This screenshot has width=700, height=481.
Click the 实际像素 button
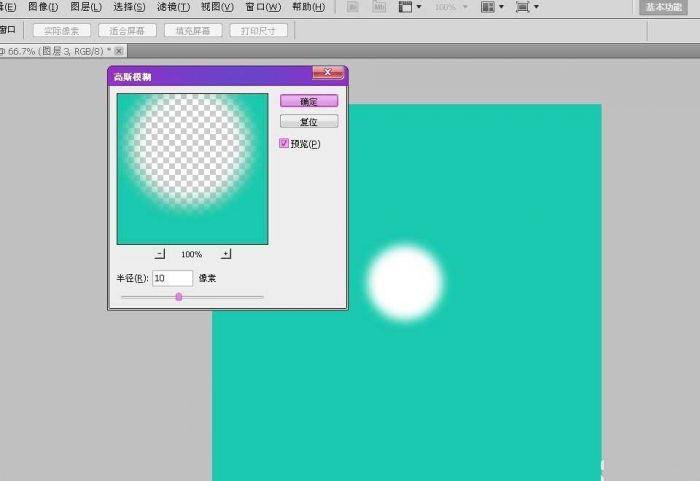click(62, 31)
